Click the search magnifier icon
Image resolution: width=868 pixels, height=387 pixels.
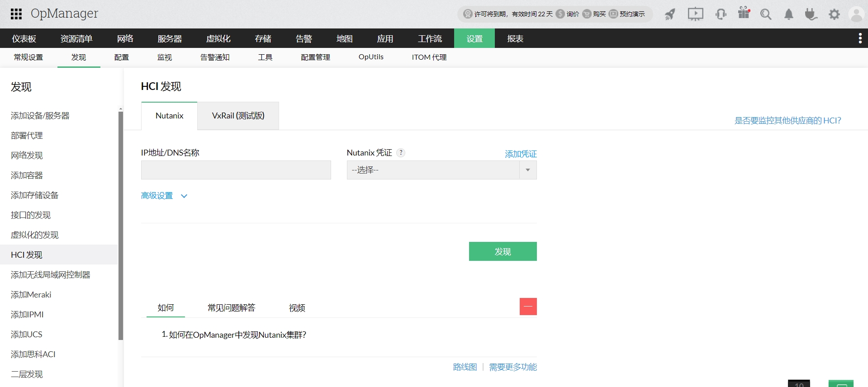click(766, 14)
